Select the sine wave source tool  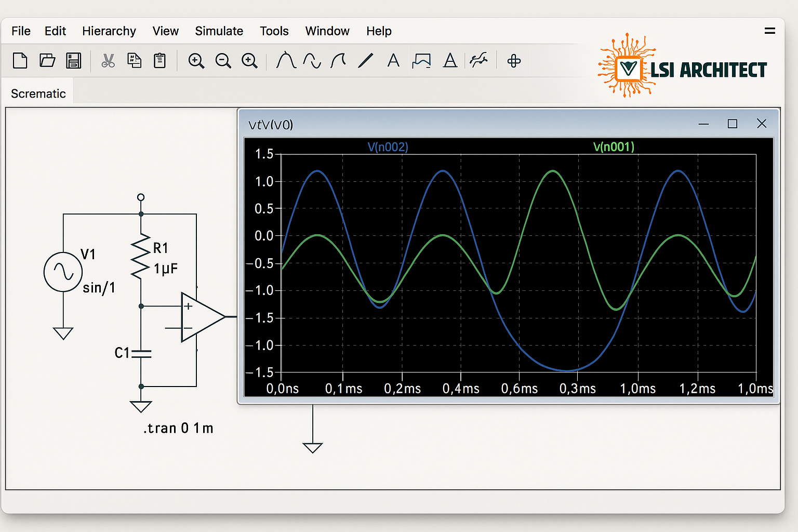(311, 61)
